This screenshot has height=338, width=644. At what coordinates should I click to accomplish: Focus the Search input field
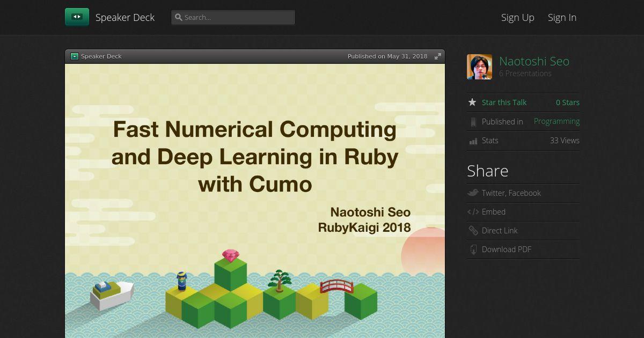(233, 17)
